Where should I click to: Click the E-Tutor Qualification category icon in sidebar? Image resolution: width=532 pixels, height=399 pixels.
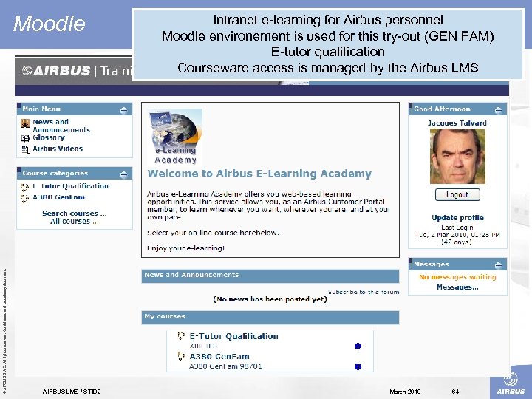pyautogui.click(x=25, y=187)
